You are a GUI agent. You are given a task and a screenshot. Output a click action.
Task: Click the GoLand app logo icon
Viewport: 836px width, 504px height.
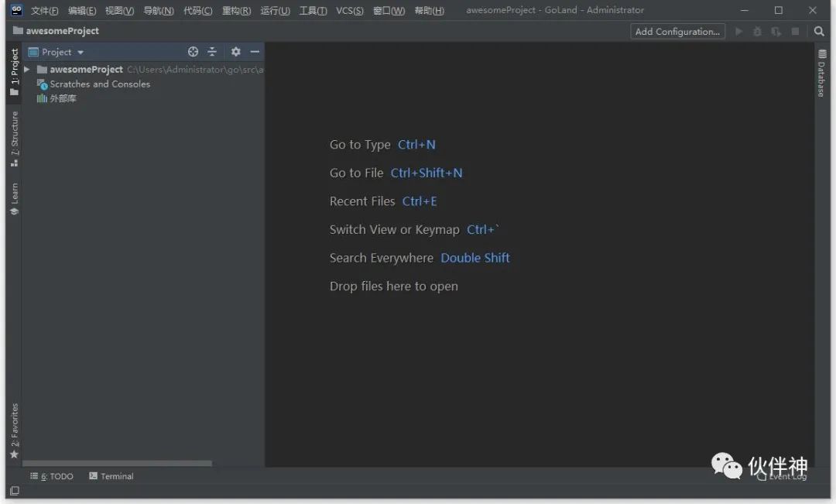coord(16,10)
